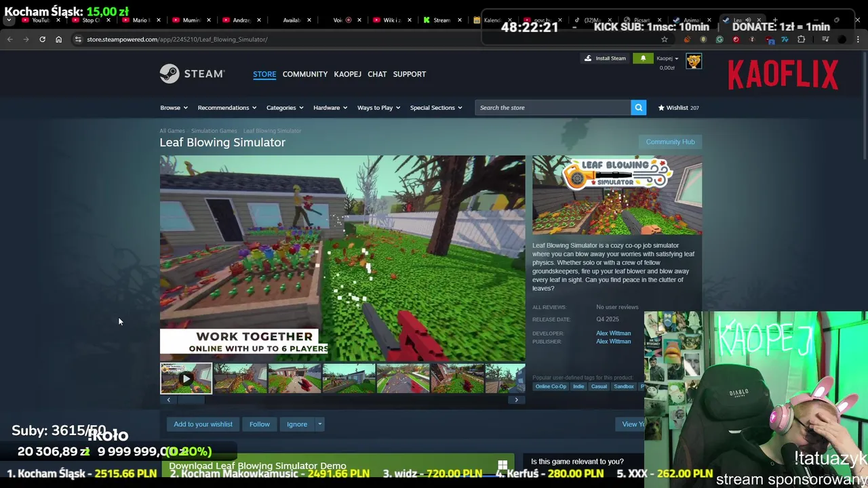Screen dimensions: 868x488
Task: Open the Simulation Games breadcrumb
Action: (214, 131)
